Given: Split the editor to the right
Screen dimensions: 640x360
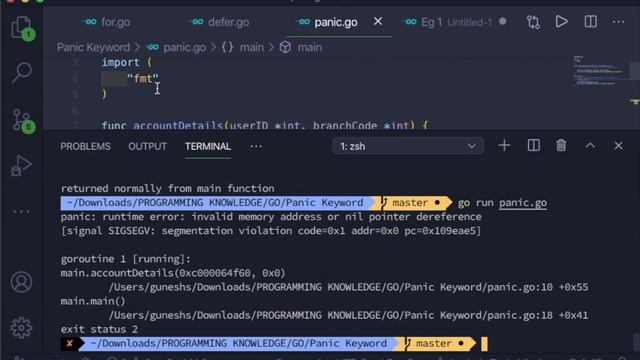Looking at the screenshot, I should coord(590,22).
